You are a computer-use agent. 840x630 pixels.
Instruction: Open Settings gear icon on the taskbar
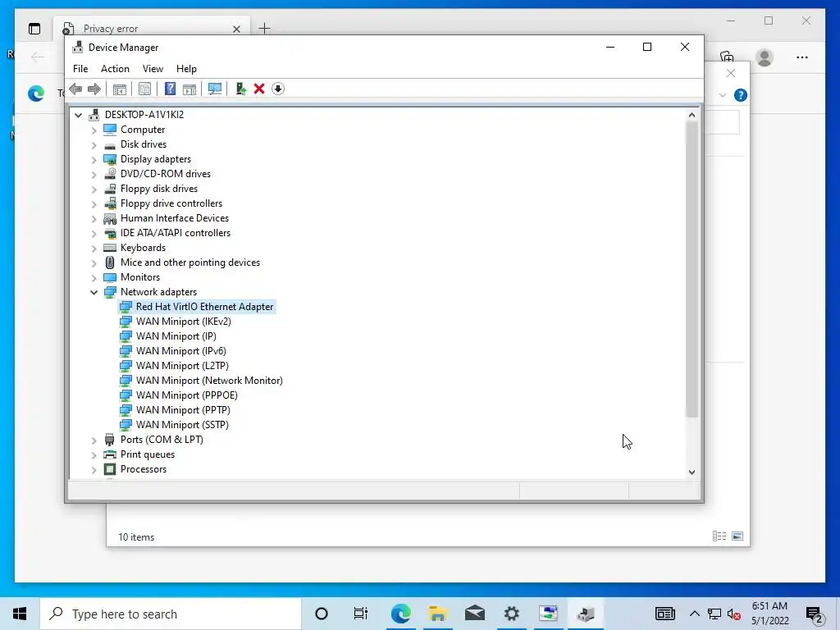point(512,614)
